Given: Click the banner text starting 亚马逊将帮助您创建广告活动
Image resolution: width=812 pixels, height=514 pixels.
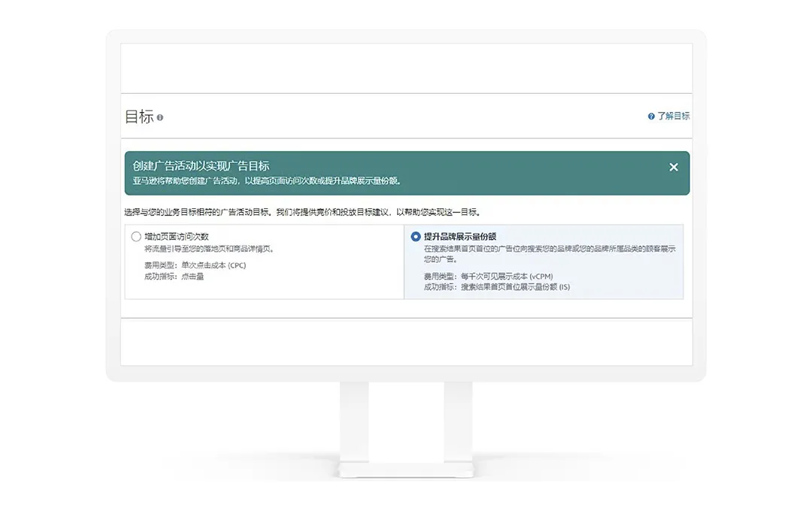Looking at the screenshot, I should (267, 180).
